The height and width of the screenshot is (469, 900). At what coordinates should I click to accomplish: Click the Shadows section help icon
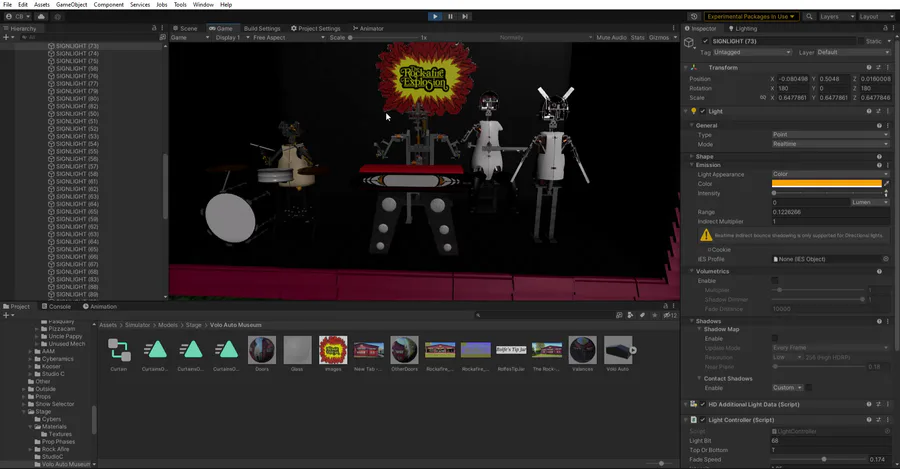(879, 321)
